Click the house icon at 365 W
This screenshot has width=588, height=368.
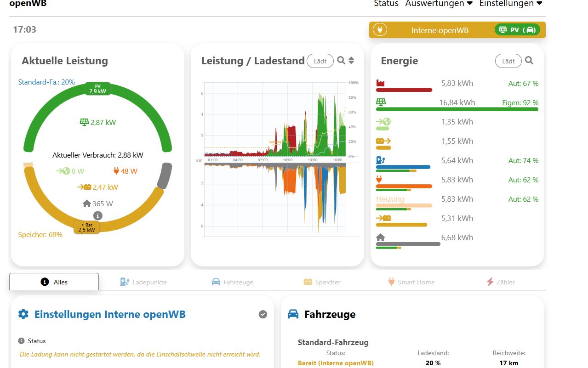point(86,204)
